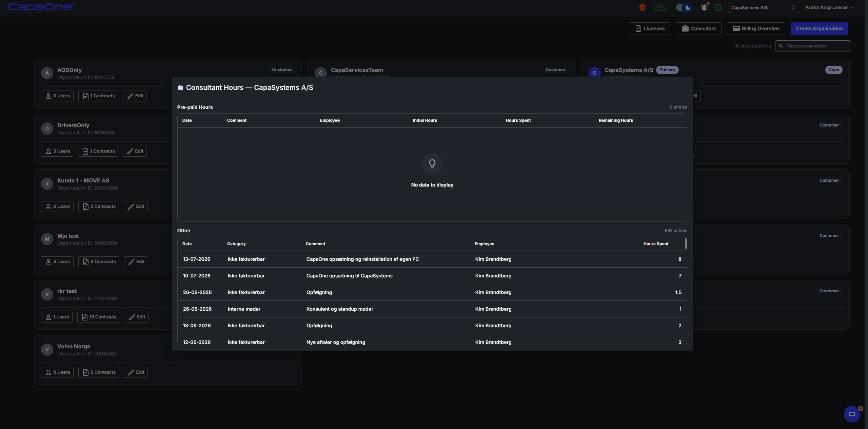Image resolution: width=868 pixels, height=429 pixels.
Task: Click the Other table scrollbar thumb
Action: [x=686, y=243]
